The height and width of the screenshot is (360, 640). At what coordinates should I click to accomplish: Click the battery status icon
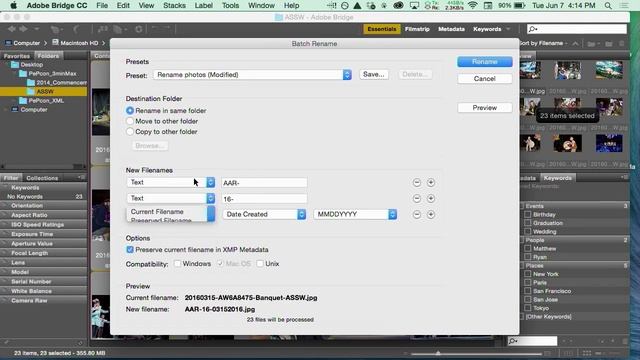pyautogui.click(x=519, y=5)
